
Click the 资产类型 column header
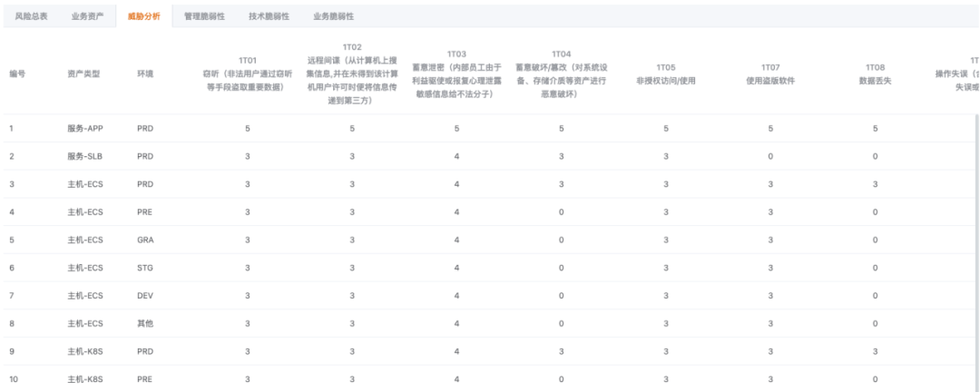click(x=83, y=73)
